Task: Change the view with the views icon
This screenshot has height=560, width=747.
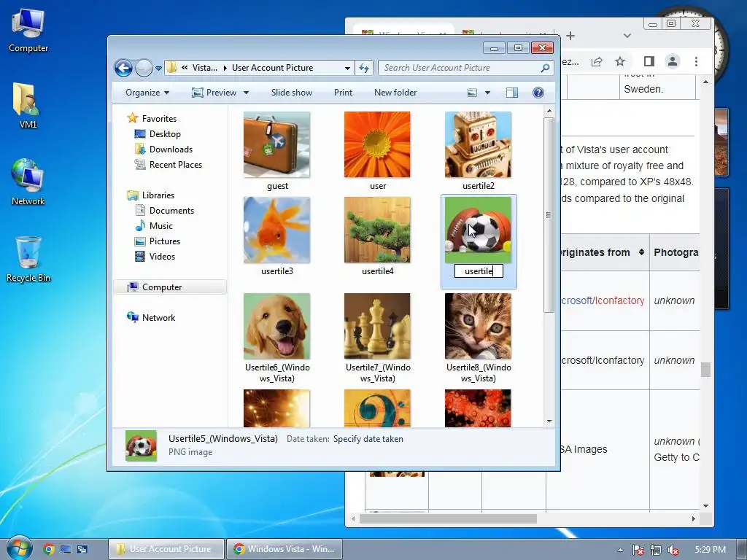Action: (x=472, y=93)
